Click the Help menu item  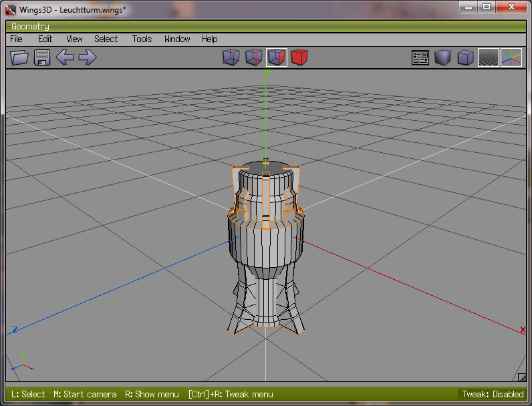click(209, 39)
